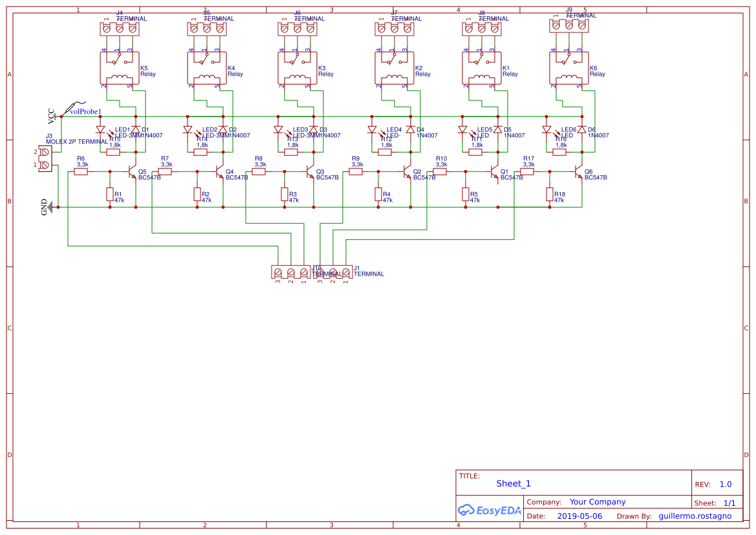756x535 pixels.
Task: Select relay K2 symbol
Action: [394, 68]
